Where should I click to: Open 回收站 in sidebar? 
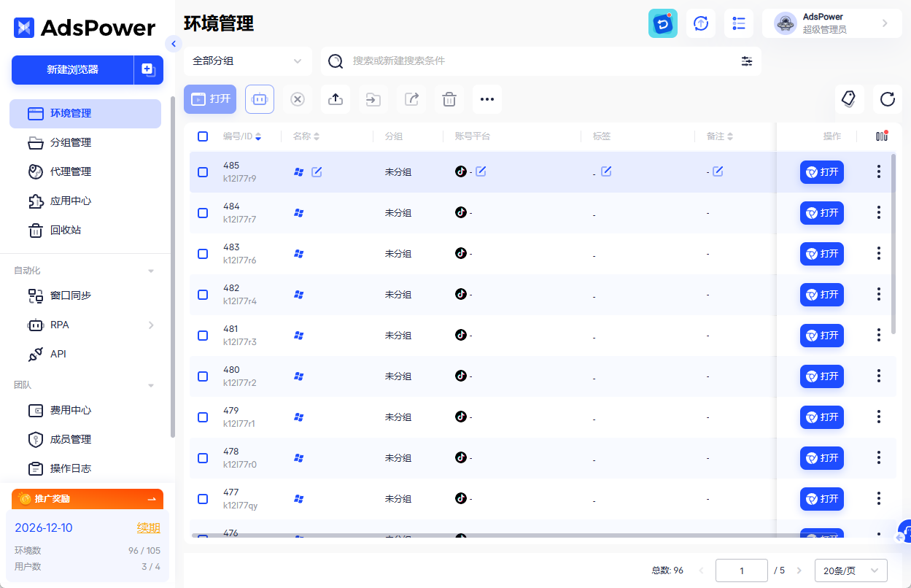click(85, 231)
